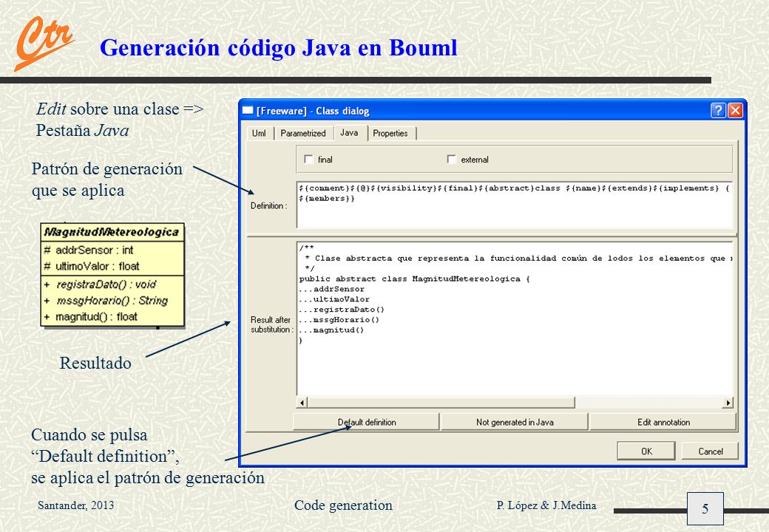The height and width of the screenshot is (532, 769).
Task: Enable the final checkbox
Action: coord(308,159)
